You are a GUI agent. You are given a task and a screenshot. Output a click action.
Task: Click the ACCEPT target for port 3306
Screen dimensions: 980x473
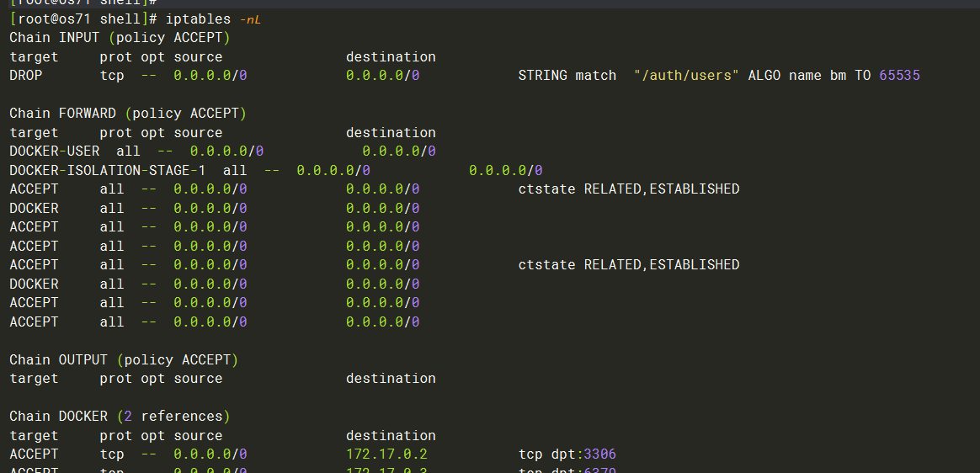[x=34, y=454]
